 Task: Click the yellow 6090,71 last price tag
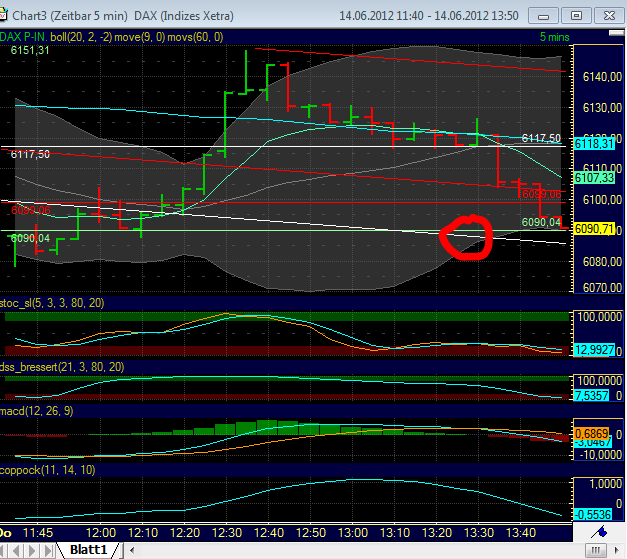[594, 229]
